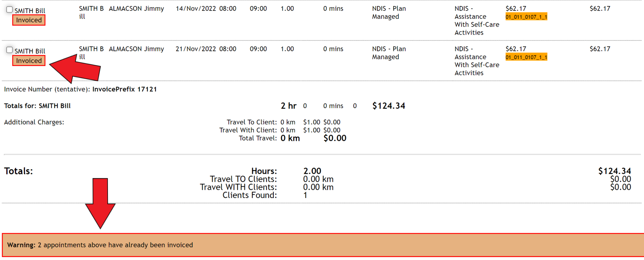This screenshot has height=260, width=644.
Task: Click the Invoiced badge on the second appointment
Action: click(x=29, y=60)
